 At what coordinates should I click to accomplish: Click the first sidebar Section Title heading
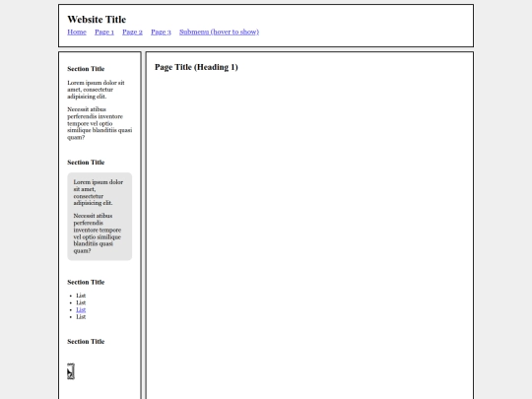point(86,69)
